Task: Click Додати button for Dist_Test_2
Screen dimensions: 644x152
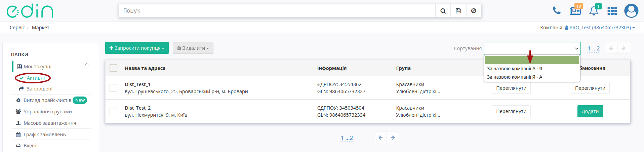Action: (x=590, y=111)
